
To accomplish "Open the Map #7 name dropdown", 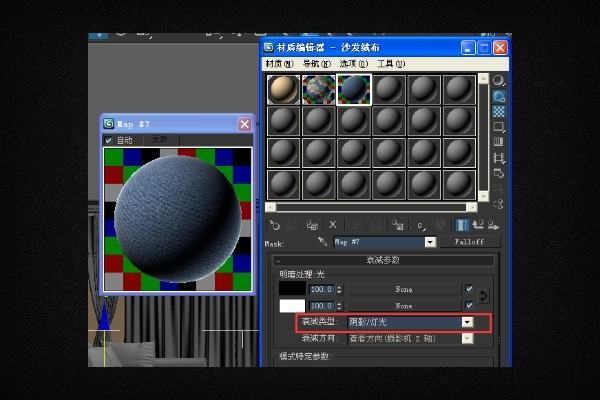I will tap(430, 242).
